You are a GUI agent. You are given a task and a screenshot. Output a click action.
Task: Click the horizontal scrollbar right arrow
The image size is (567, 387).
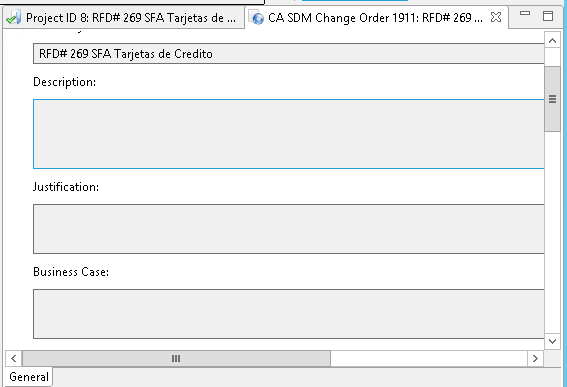(535, 358)
